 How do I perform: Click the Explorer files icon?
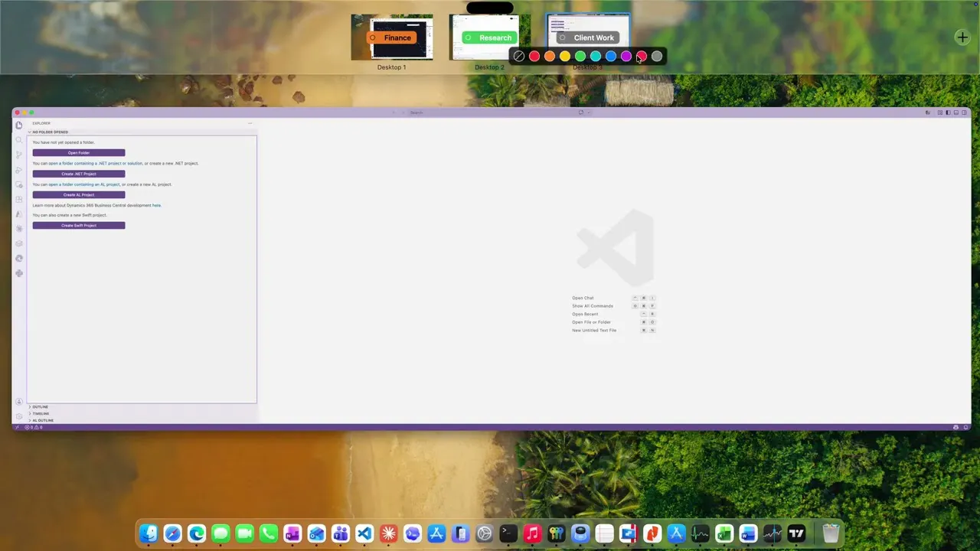click(19, 126)
